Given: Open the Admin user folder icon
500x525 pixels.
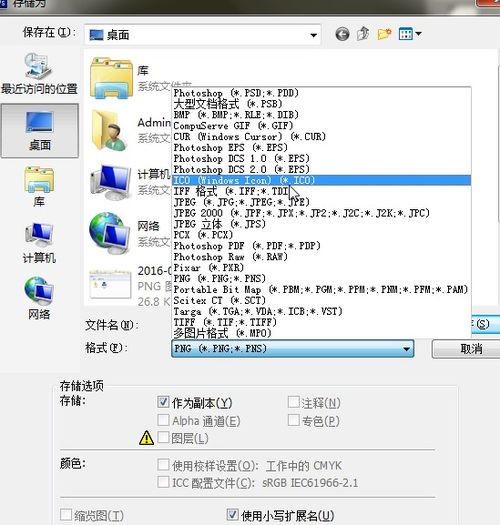Looking at the screenshot, I should pyautogui.click(x=110, y=130).
